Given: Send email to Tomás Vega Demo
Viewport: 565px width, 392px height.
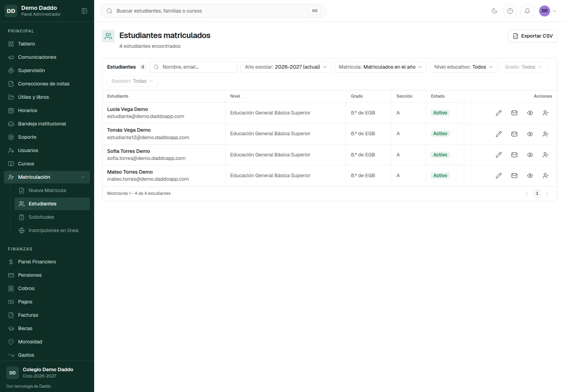Looking at the screenshot, I should click(514, 134).
